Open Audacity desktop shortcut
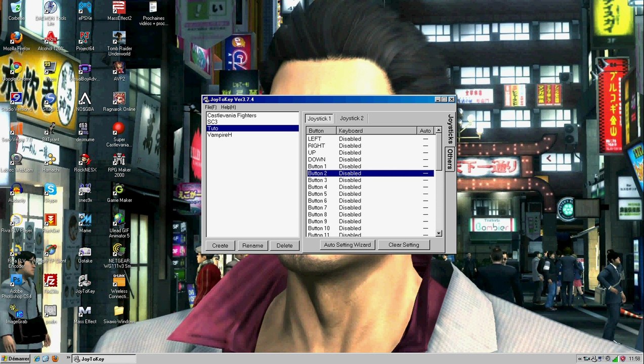This screenshot has width=644, height=364. (x=16, y=193)
